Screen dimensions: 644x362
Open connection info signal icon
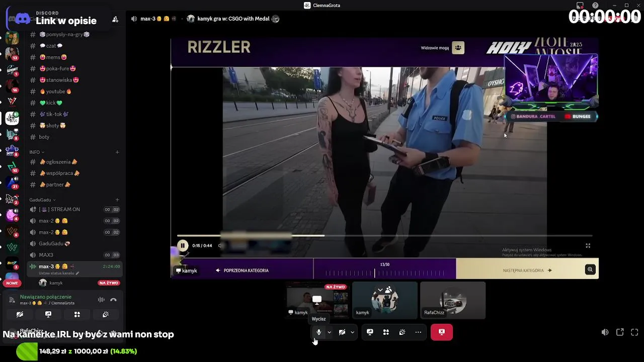tap(12, 300)
